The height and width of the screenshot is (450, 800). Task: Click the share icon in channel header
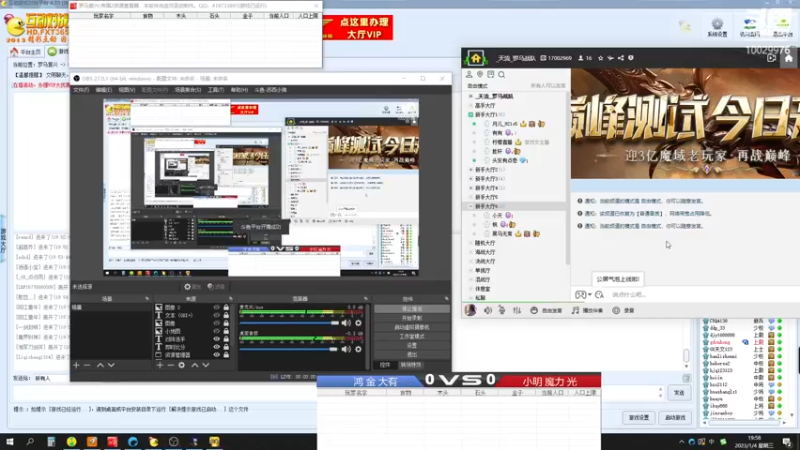click(x=621, y=58)
